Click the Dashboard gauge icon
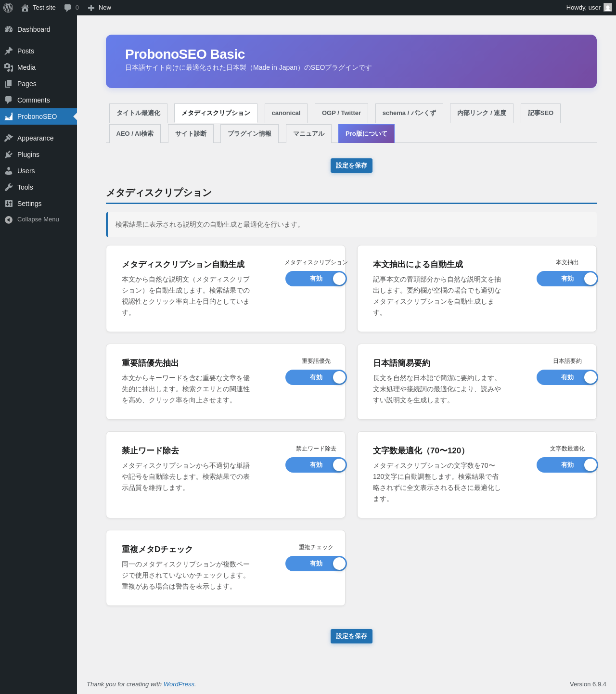 [x=9, y=29]
